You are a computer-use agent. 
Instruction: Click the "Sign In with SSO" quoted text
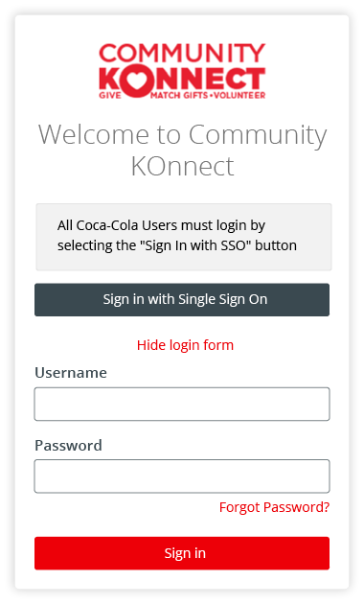click(x=196, y=245)
